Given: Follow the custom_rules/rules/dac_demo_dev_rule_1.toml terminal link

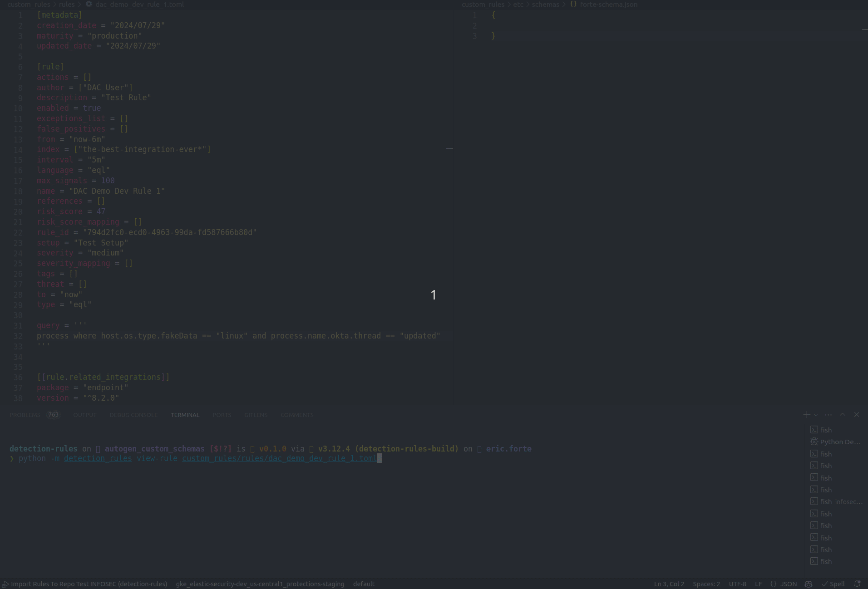Looking at the screenshot, I should click(x=279, y=458).
